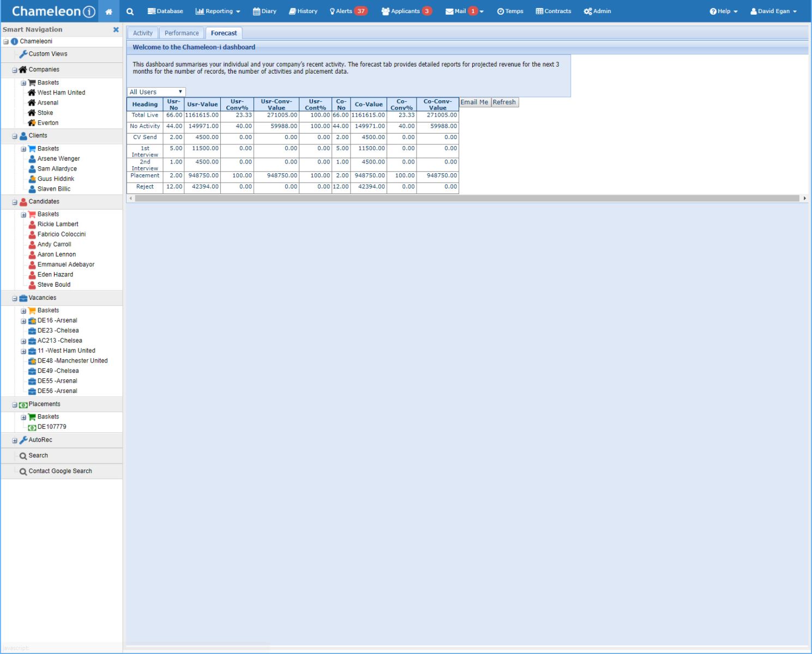Collapse the Companies section

point(15,70)
